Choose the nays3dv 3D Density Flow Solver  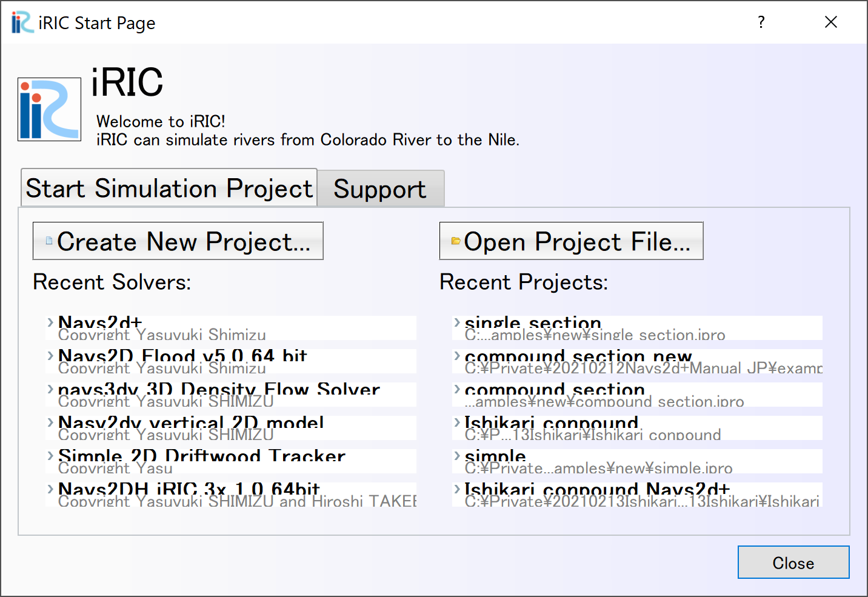click(x=231, y=395)
